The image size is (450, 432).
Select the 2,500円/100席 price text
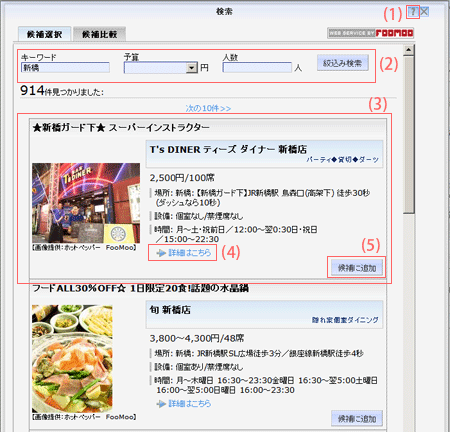(x=182, y=178)
